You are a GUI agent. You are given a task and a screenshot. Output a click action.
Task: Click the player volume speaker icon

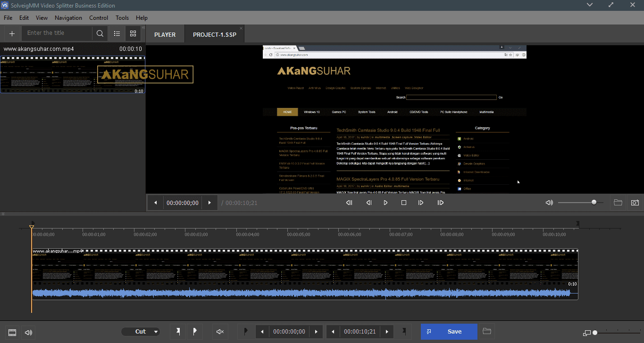point(549,203)
